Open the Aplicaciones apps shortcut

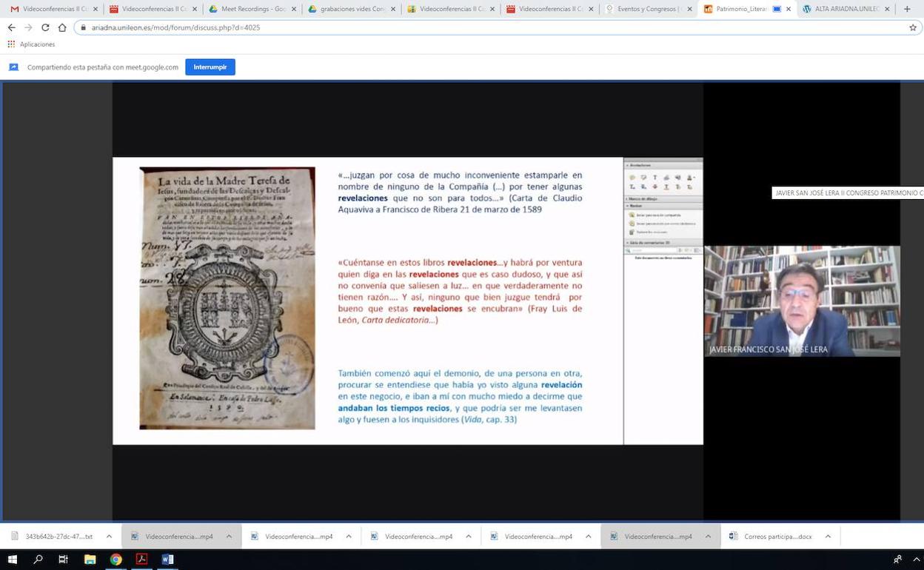[31, 44]
